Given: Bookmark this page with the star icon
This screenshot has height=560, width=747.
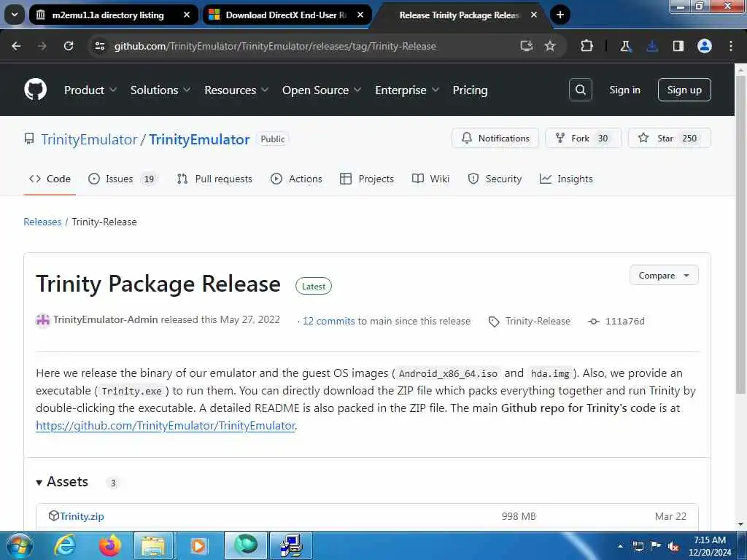Looking at the screenshot, I should 550,46.
